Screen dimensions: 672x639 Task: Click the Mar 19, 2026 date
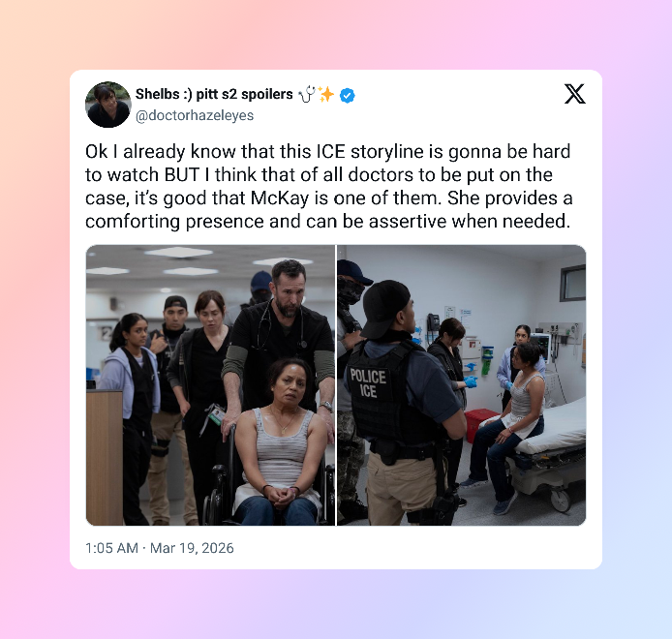click(x=192, y=548)
